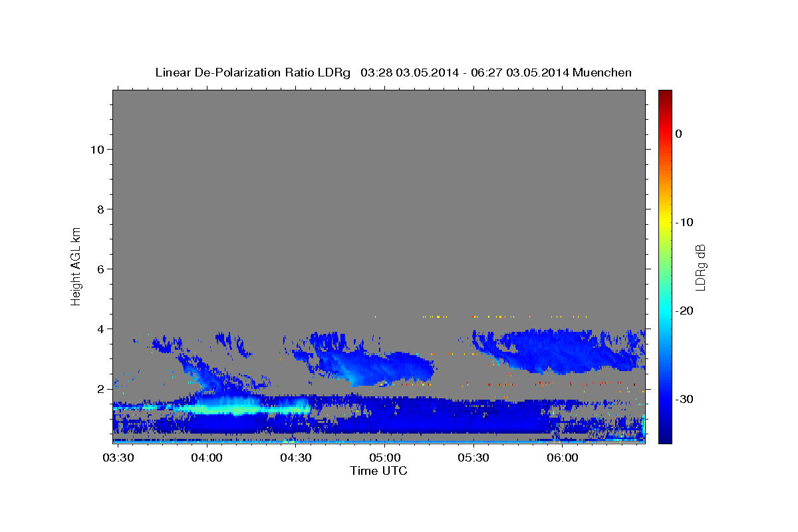
Task: Pick the dark red top of colorbar
Action: point(665,95)
